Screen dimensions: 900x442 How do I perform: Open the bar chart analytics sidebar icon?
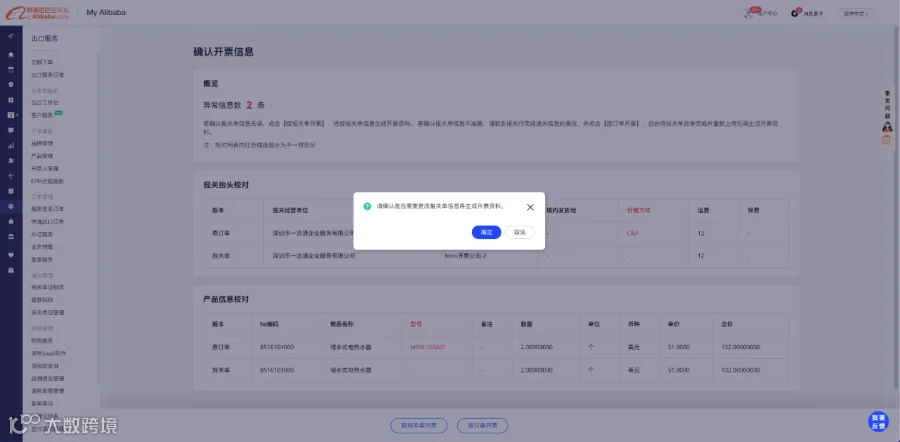pyautogui.click(x=11, y=145)
